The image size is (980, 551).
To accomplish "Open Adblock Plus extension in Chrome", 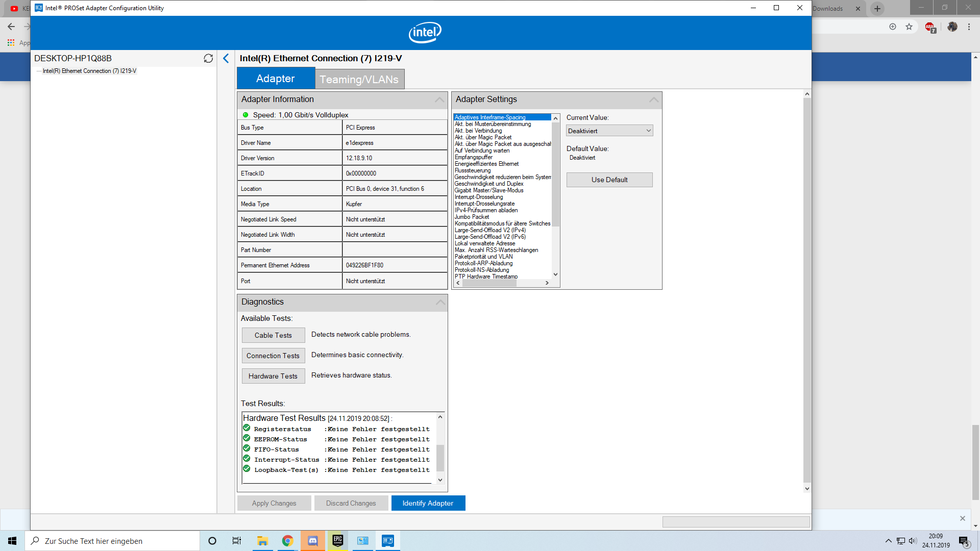I will click(930, 27).
